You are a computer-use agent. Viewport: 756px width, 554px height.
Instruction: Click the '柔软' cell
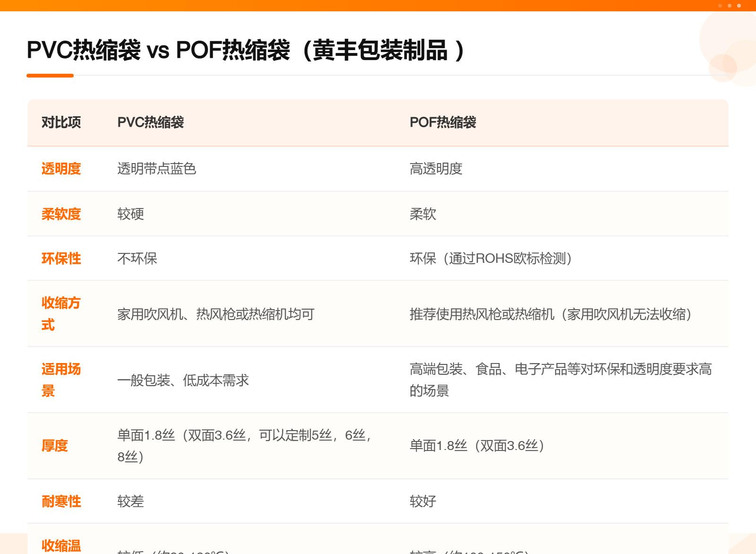[x=423, y=214]
